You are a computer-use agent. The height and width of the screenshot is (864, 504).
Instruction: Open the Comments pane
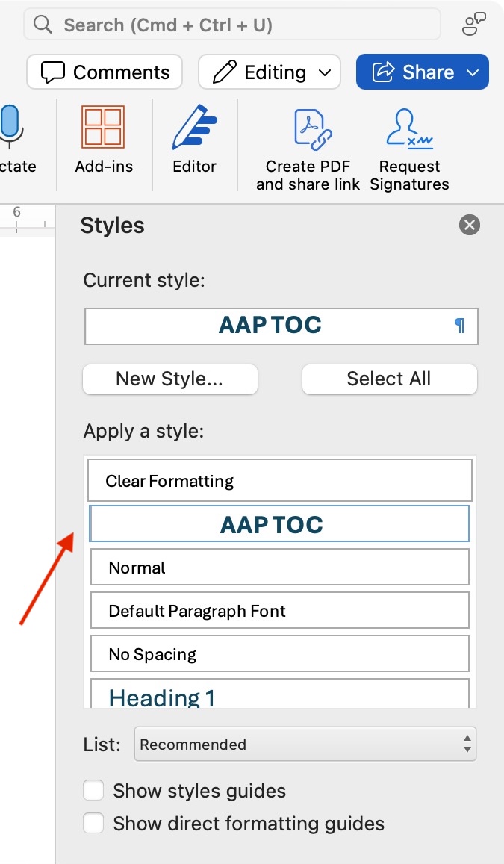(x=105, y=72)
